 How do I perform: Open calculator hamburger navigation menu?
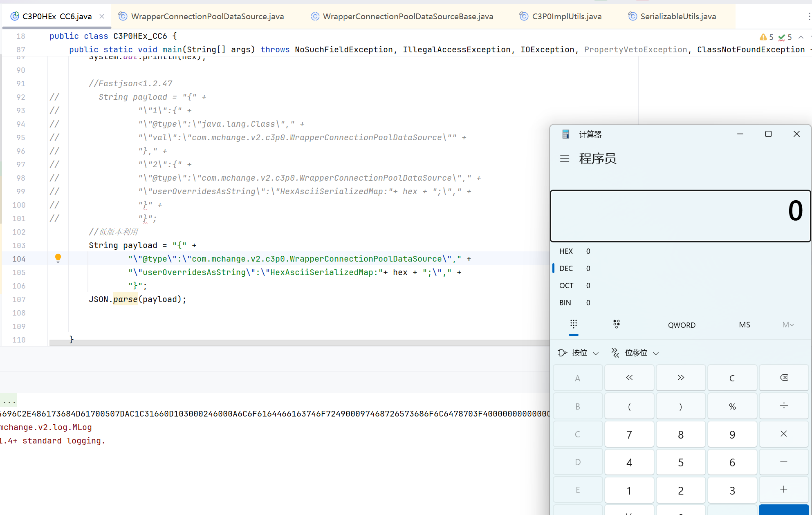(565, 159)
